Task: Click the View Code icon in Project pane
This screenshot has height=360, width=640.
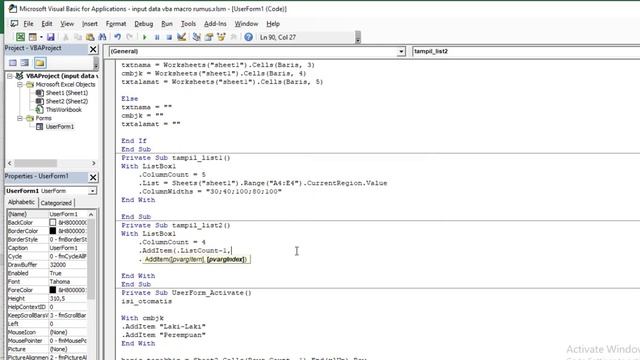Action: point(13,63)
